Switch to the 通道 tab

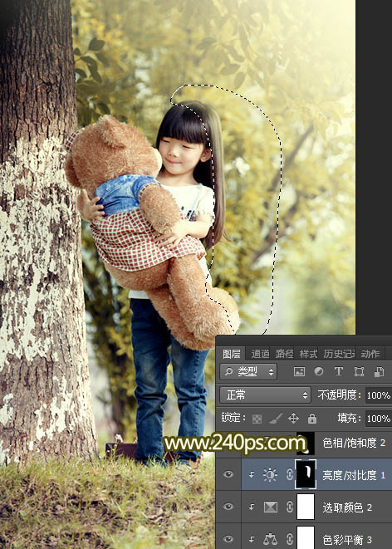point(260,354)
